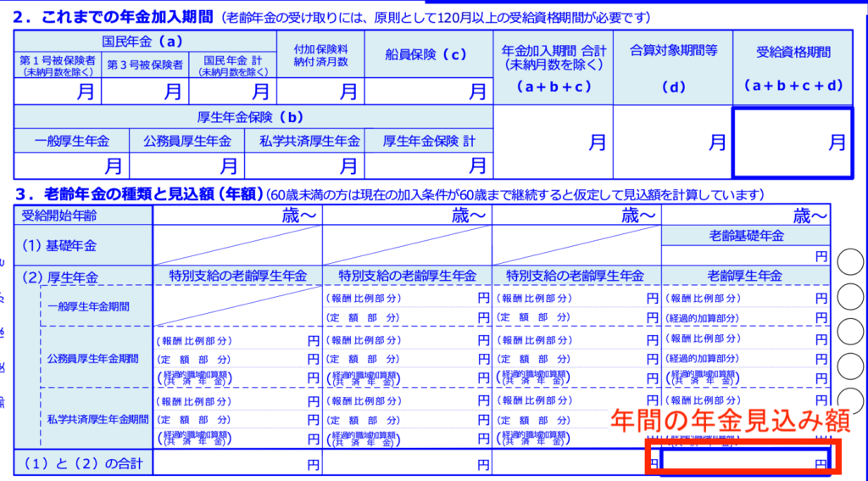This screenshot has height=481, width=868.
Task: Click the 第1号被保険者 months field
Action: click(58, 92)
